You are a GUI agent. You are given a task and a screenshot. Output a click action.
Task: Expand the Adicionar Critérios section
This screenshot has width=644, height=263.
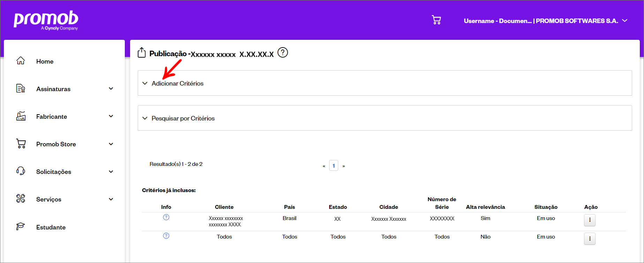pos(385,83)
